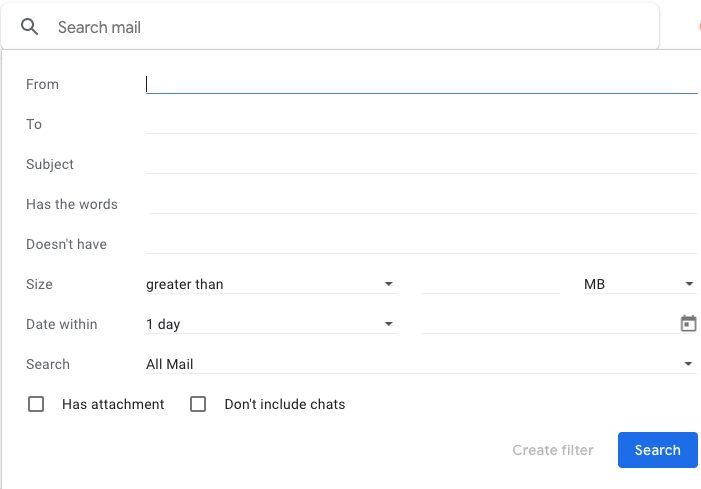The height and width of the screenshot is (489, 701).
Task: Click the Has attachment label text
Action: [x=113, y=405]
